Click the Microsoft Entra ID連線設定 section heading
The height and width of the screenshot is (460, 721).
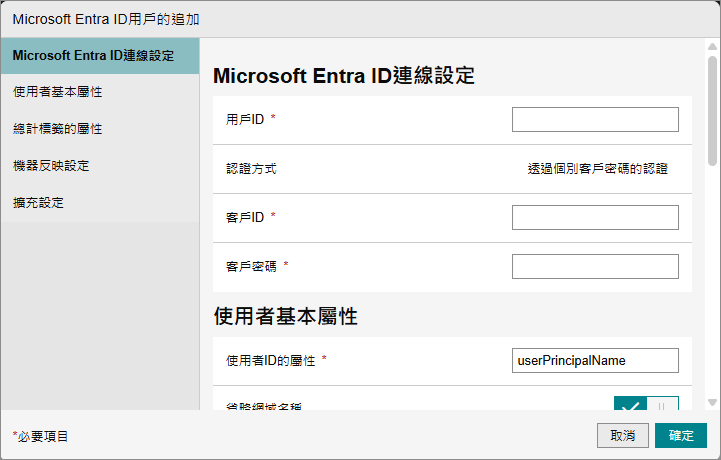[343, 76]
